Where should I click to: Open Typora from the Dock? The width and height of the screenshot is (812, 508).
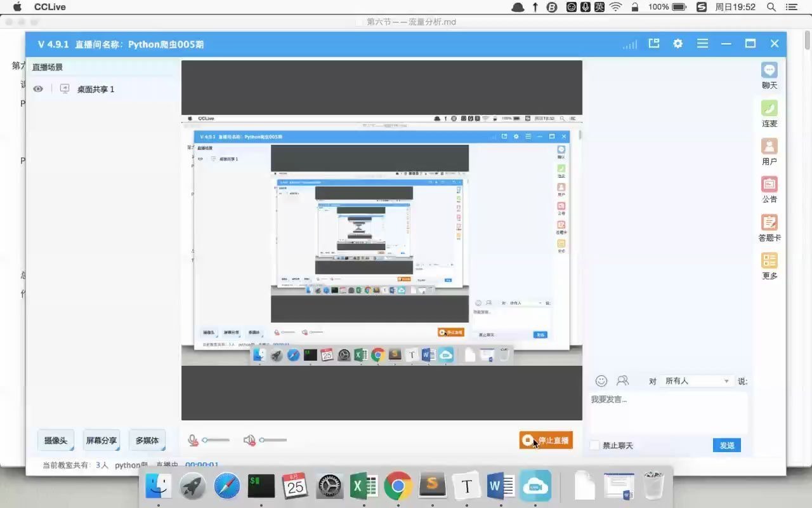[x=466, y=486]
